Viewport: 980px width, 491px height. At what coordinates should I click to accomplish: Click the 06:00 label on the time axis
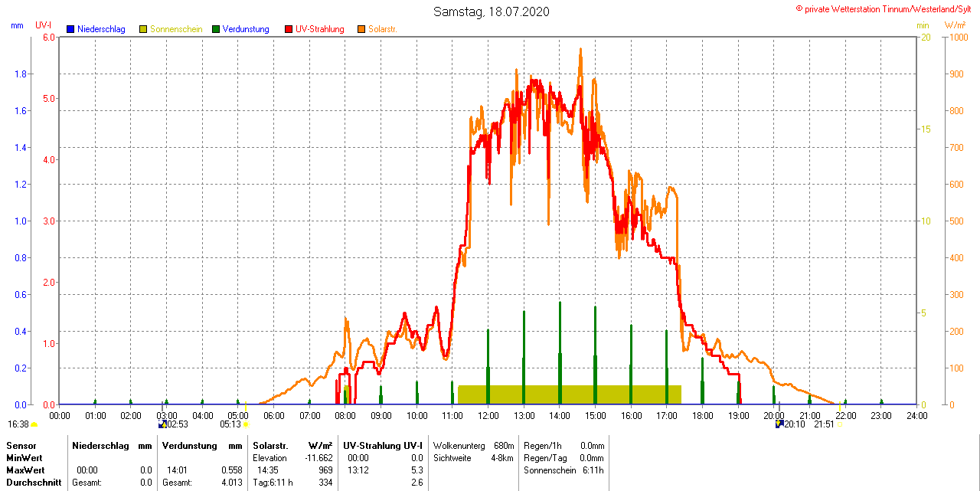(x=274, y=416)
